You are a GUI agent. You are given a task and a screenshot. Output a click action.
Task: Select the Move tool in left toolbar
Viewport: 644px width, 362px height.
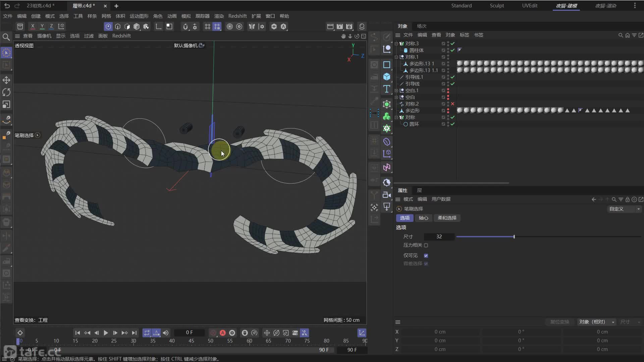pos(6,80)
